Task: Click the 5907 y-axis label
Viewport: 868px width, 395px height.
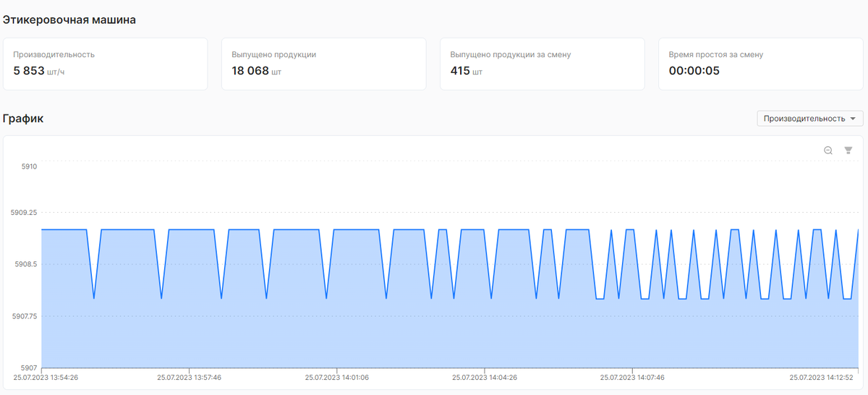Action: coord(30,368)
